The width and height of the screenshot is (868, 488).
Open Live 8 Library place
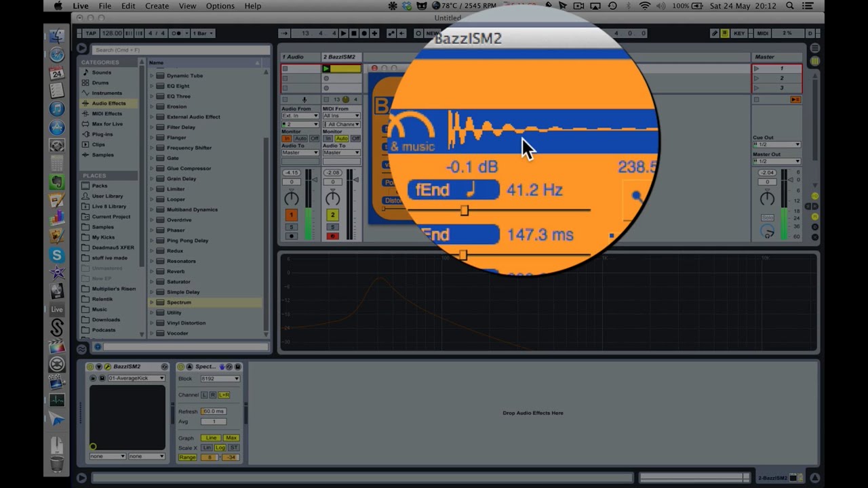coord(108,206)
